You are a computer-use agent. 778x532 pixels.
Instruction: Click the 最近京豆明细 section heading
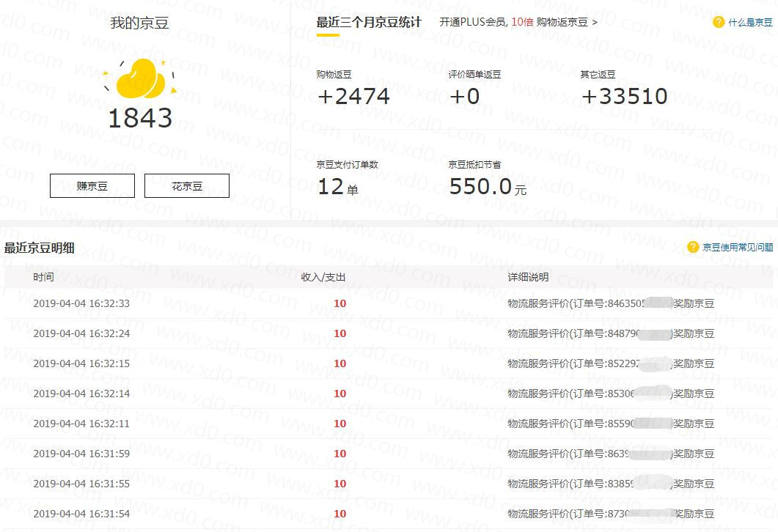pyautogui.click(x=39, y=248)
